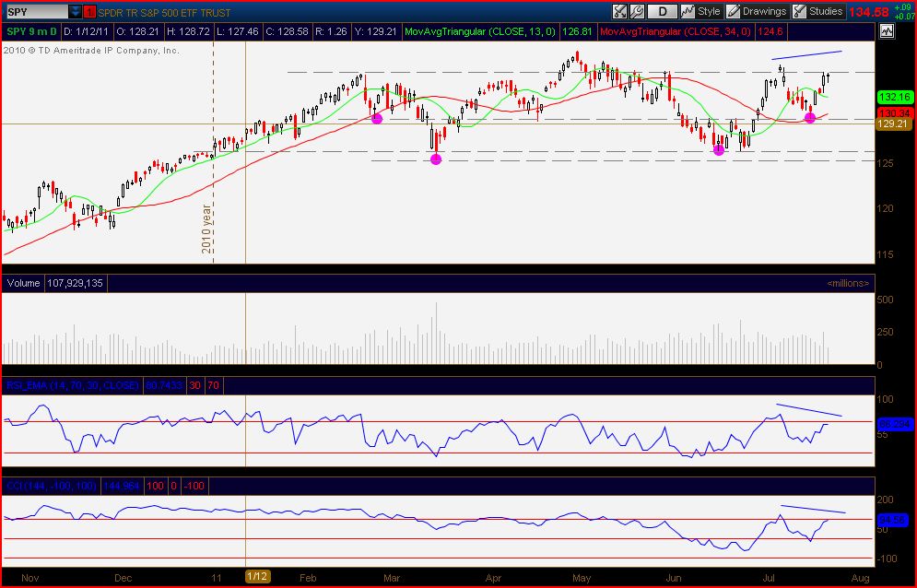This screenshot has height=588, width=917.
Task: Click the C: 128.58 close value
Action: coord(287,31)
